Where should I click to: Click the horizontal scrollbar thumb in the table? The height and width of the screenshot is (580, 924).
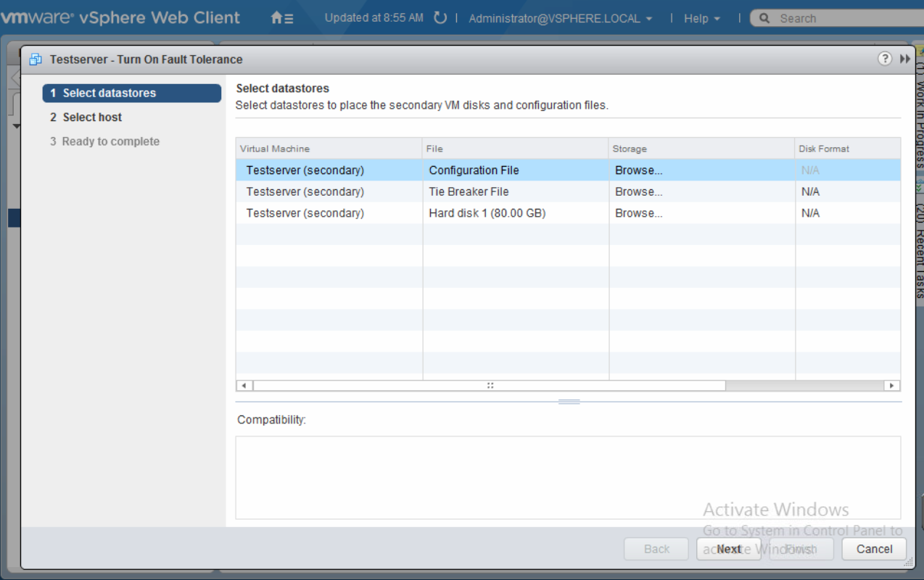tap(490, 386)
